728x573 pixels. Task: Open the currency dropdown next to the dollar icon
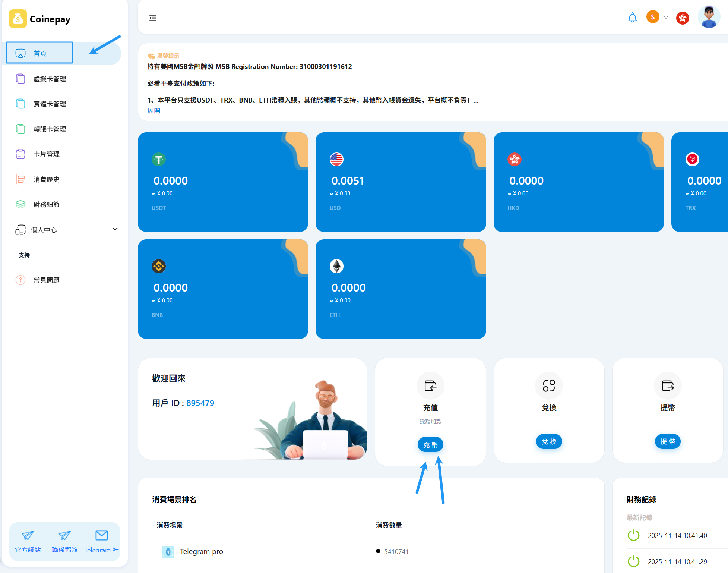666,17
